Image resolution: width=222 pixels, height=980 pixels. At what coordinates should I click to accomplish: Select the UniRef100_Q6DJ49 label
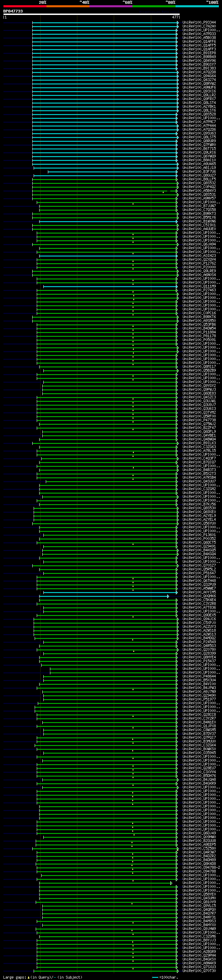click(x=199, y=833)
